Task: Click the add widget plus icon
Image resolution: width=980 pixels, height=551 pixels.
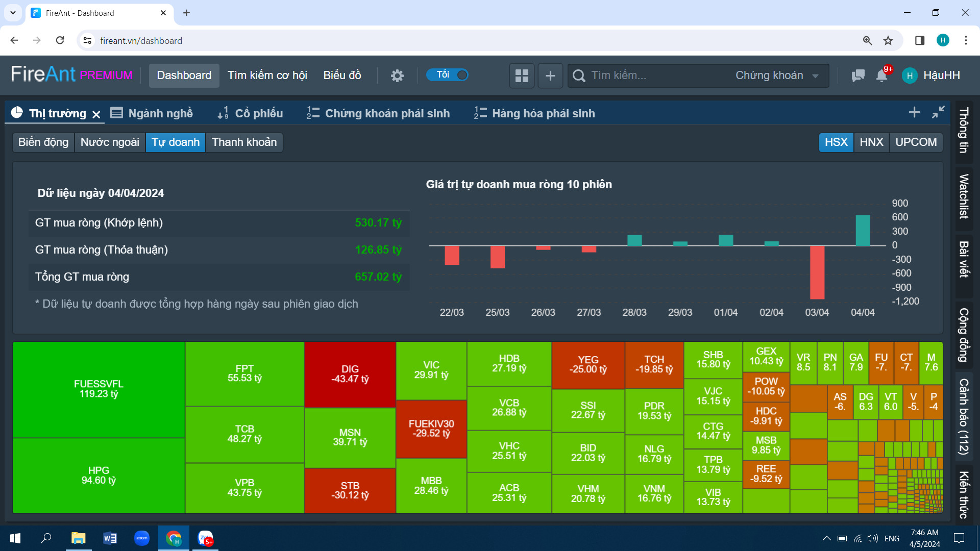Action: [550, 76]
